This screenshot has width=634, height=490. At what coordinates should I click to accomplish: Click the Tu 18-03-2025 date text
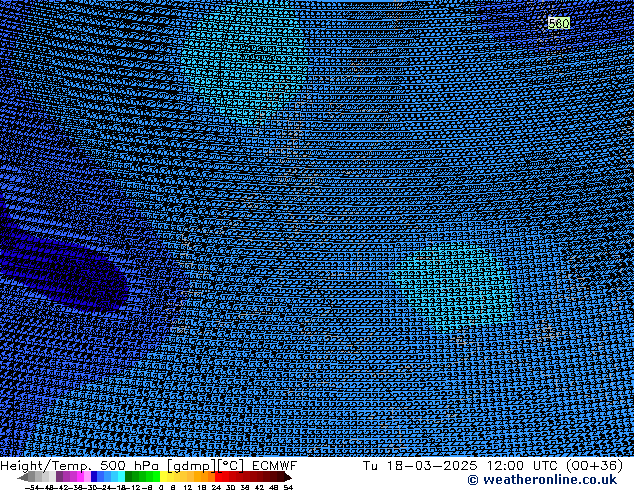click(x=420, y=466)
